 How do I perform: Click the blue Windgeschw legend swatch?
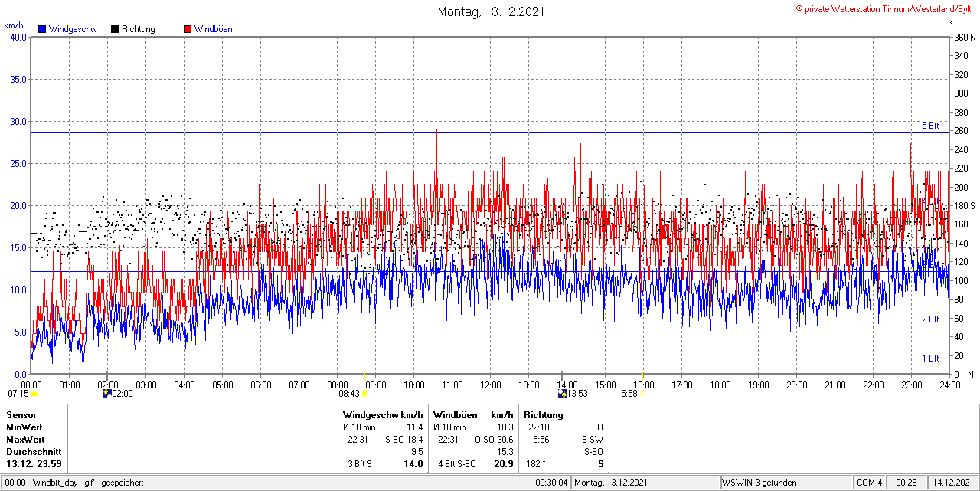(x=42, y=29)
